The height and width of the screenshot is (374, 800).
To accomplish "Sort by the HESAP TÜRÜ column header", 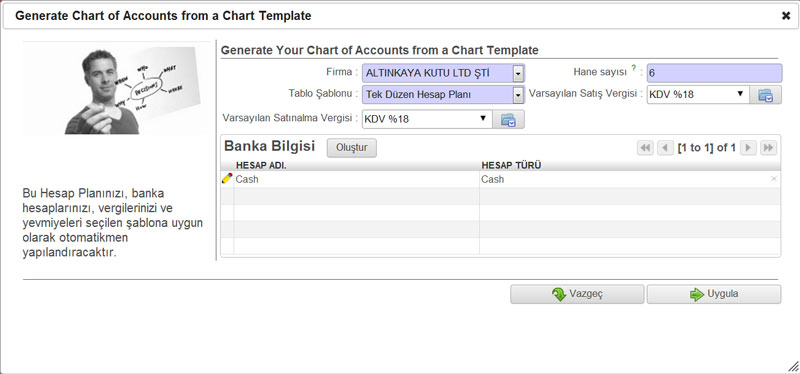I will coord(511,165).
